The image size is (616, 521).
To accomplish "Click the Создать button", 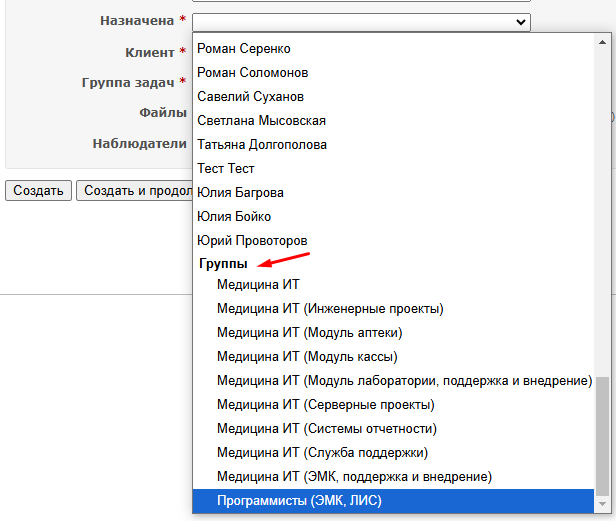I will coord(38,191).
